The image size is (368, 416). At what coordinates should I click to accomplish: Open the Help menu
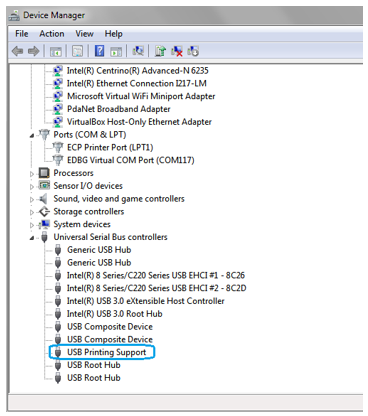click(x=113, y=34)
